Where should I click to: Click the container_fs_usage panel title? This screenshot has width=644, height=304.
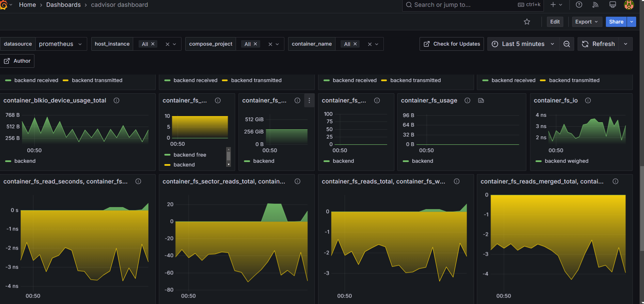(x=429, y=100)
